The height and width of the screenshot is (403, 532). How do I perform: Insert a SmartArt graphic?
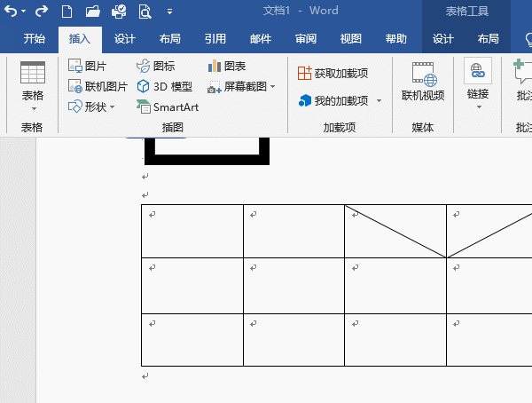click(x=168, y=107)
